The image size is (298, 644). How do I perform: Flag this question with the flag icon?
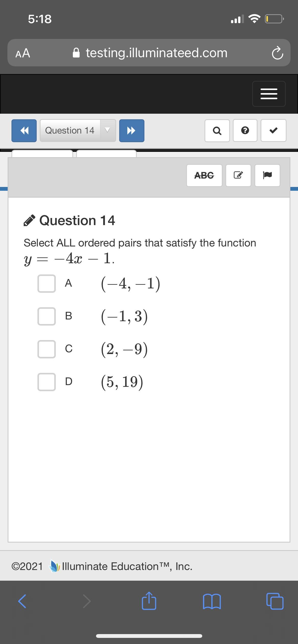267,175
